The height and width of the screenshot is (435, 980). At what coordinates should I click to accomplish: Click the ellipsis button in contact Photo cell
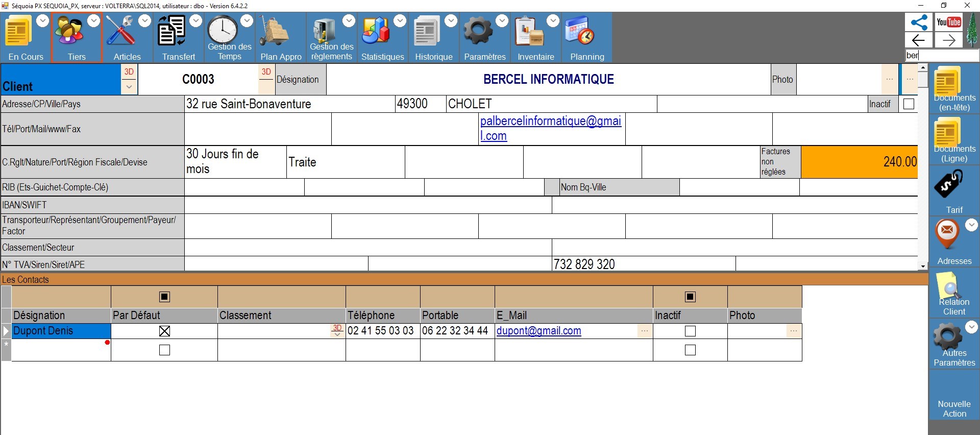click(x=794, y=331)
